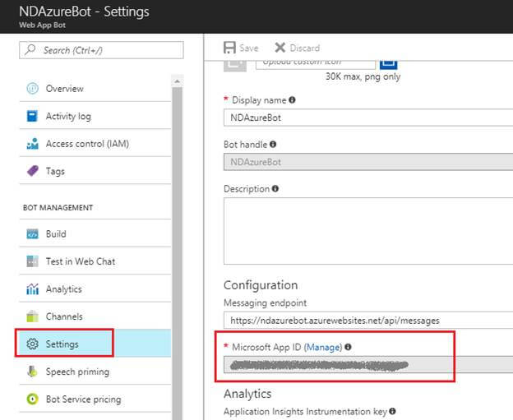The image size is (513, 420).
Task: Open the Manage link for App ID
Action: pos(322,348)
